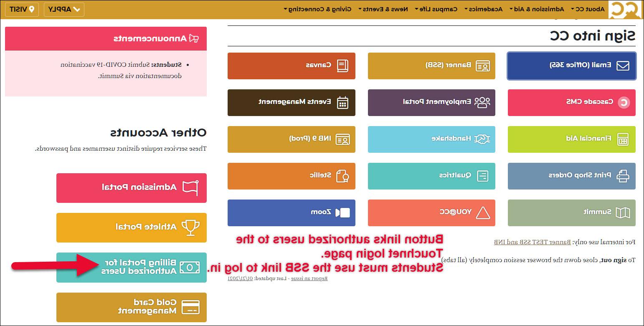Open the APPLY dropdown button
This screenshot has width=644, height=326.
(x=64, y=9)
